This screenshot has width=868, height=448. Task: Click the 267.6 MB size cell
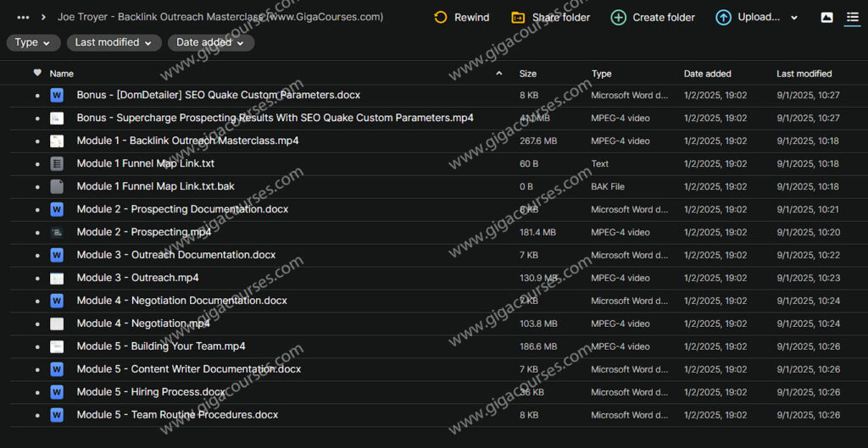pyautogui.click(x=538, y=141)
